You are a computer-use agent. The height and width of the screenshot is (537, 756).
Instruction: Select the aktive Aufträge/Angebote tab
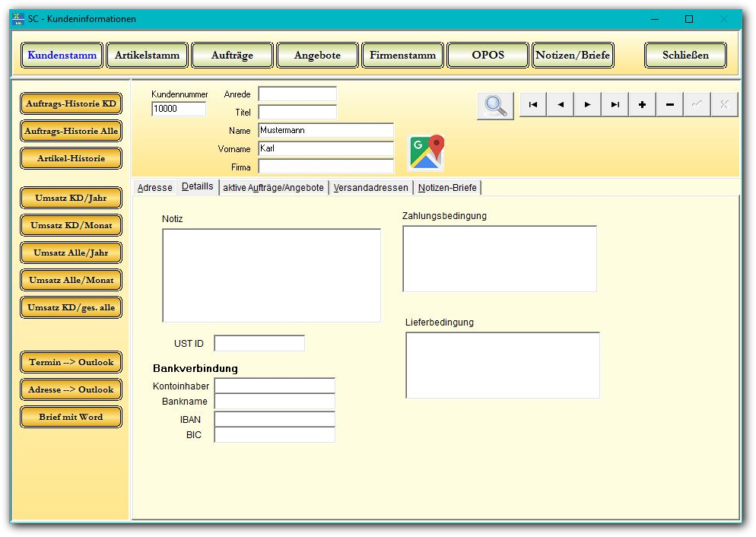pyautogui.click(x=273, y=188)
